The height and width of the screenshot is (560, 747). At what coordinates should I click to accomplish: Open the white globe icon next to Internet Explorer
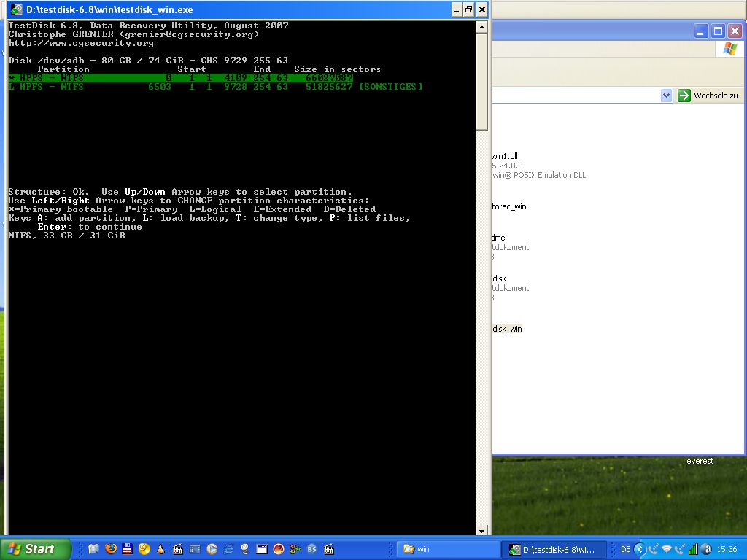[x=245, y=549]
